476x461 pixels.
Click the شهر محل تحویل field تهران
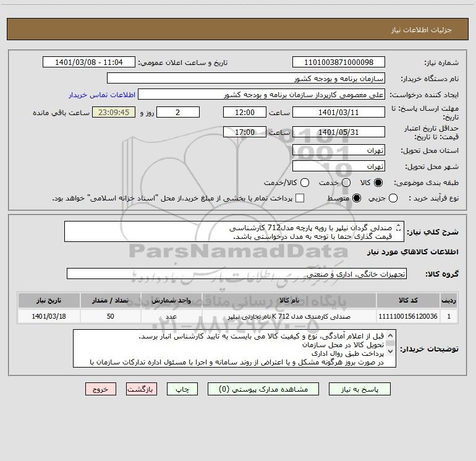[339, 166]
